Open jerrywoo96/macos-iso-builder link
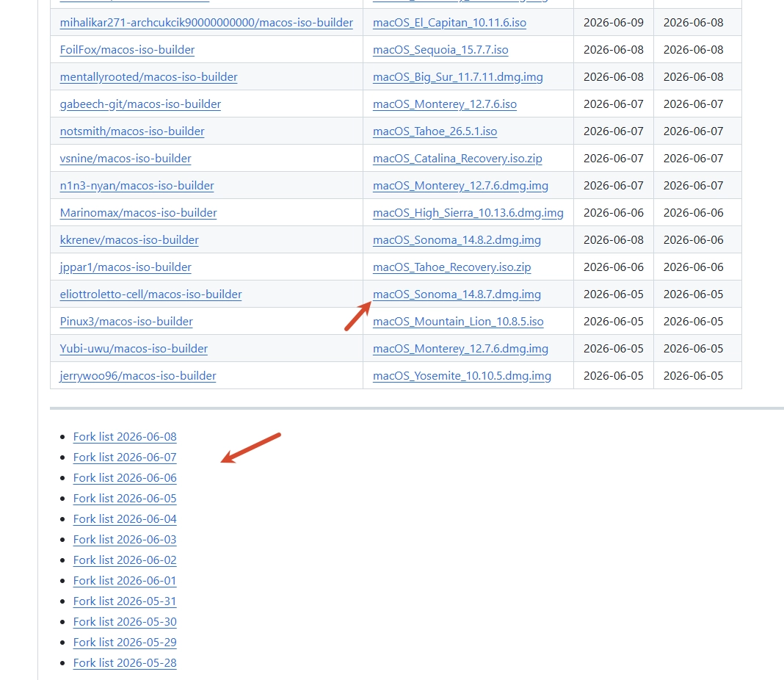This screenshot has height=680, width=784. (137, 375)
